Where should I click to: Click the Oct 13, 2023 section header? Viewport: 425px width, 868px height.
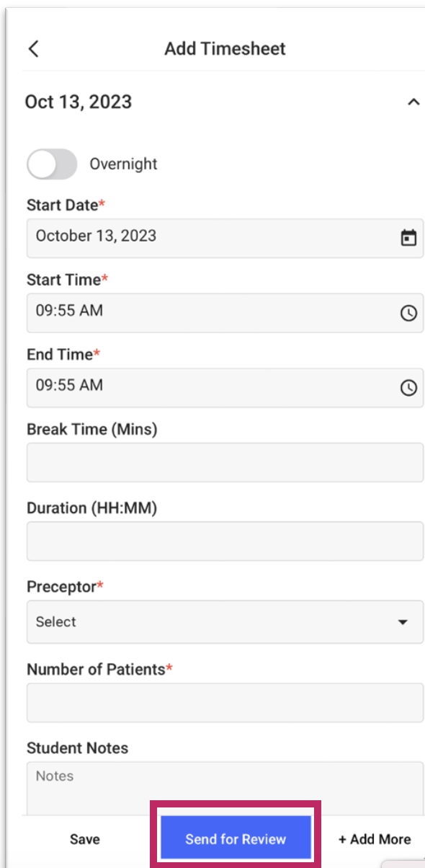click(79, 102)
